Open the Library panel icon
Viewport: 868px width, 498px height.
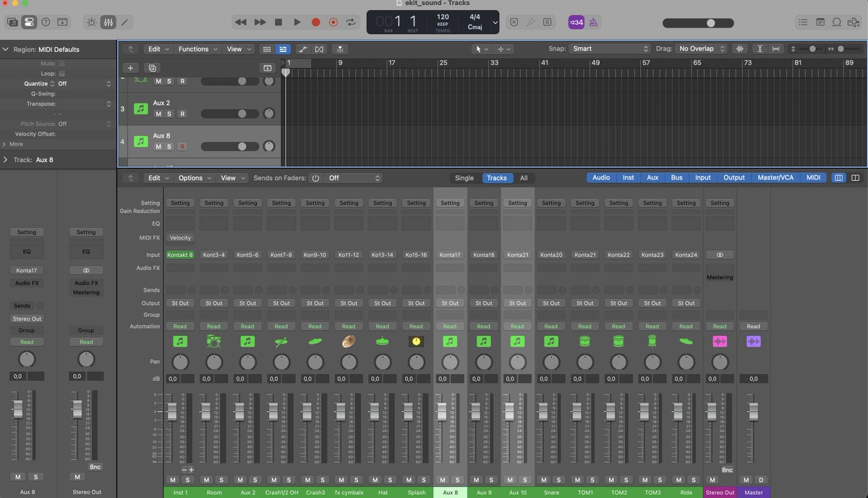(12, 22)
